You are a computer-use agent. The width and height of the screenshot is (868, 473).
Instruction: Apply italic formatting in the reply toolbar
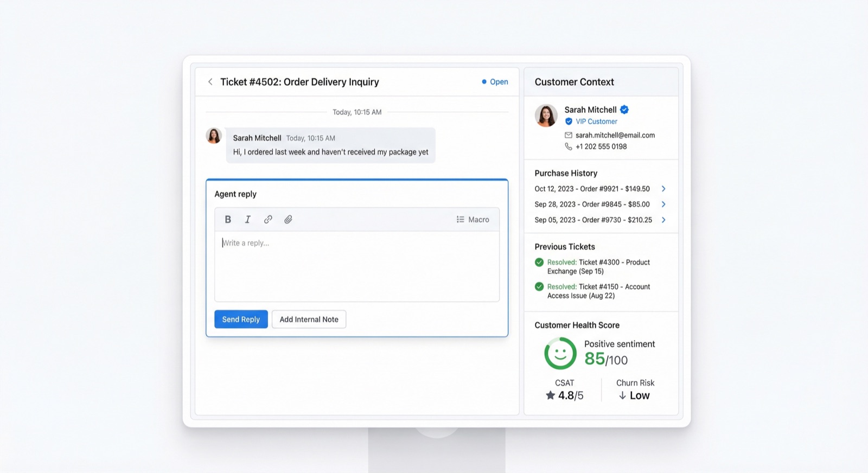click(248, 220)
